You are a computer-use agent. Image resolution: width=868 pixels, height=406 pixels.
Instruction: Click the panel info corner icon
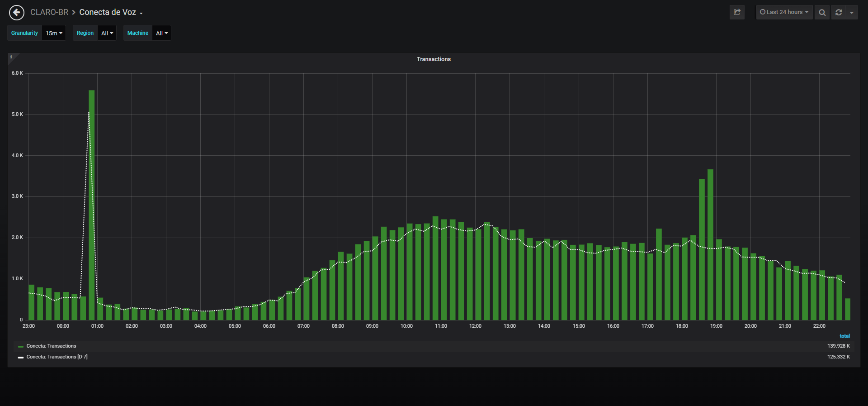pyautogui.click(x=11, y=57)
